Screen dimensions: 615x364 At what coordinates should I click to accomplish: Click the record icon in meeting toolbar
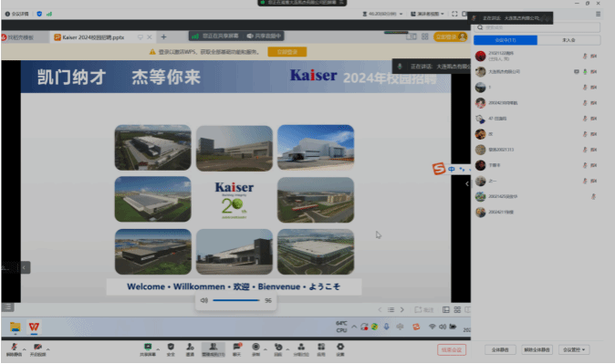click(255, 348)
